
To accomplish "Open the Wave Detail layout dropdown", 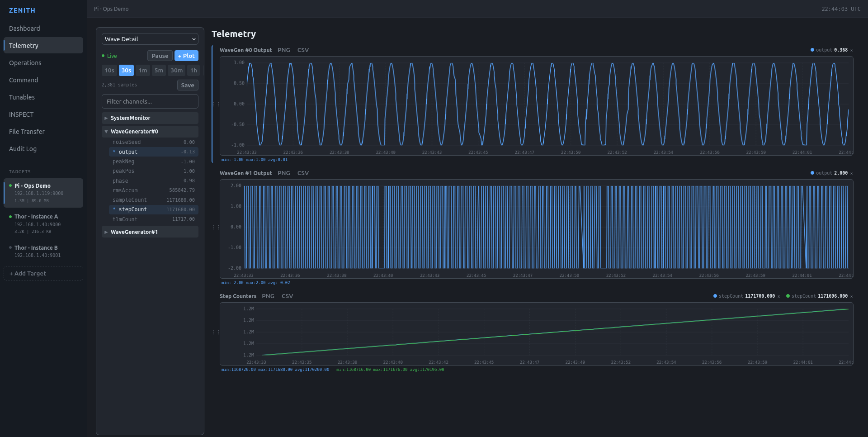I will [150, 39].
